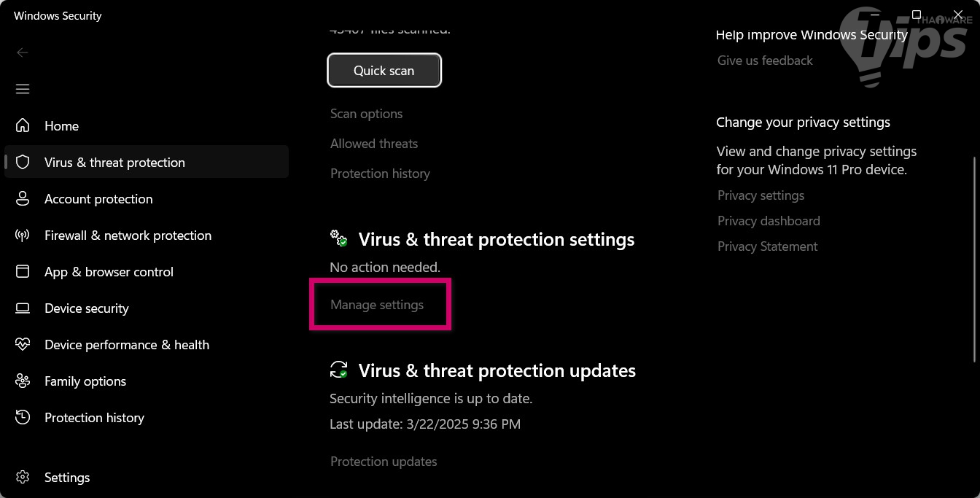Click the Firewall & network protection antenna icon

pos(23,235)
